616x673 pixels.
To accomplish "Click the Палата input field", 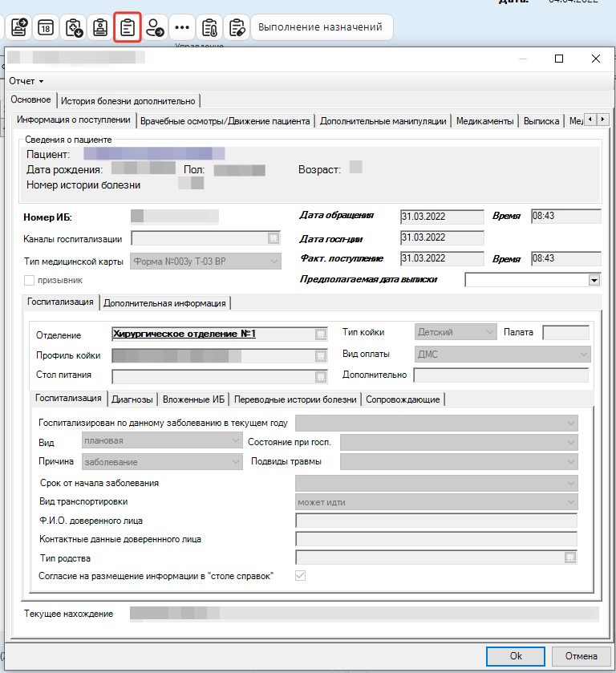I will pos(565,332).
